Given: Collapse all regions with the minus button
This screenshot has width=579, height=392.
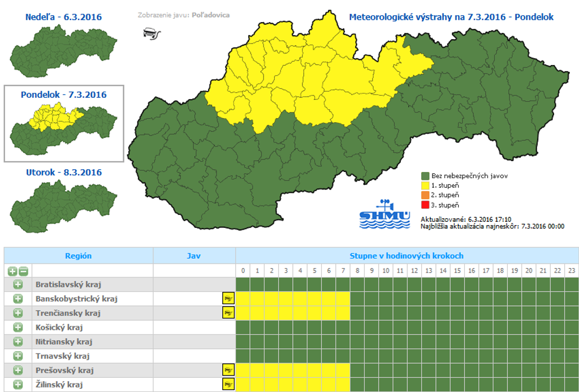Looking at the screenshot, I should 23,270.
